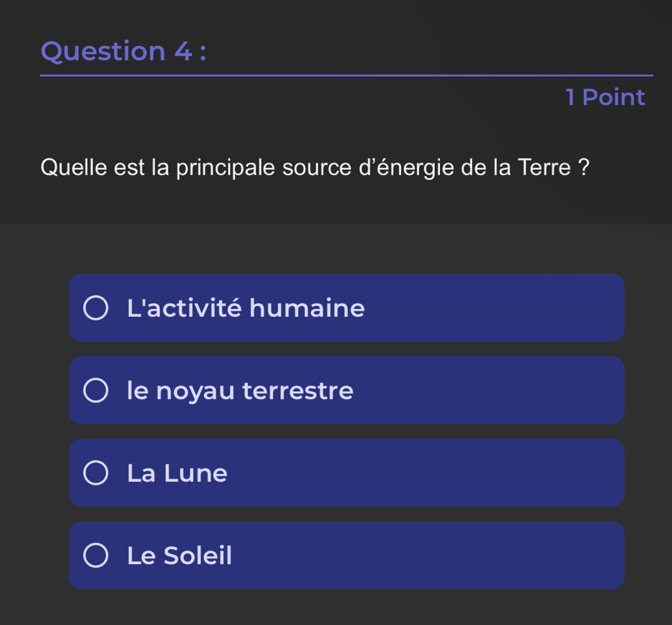The height and width of the screenshot is (625, 672).
Task: Select the radio button for La Lune
Action: [x=95, y=474]
